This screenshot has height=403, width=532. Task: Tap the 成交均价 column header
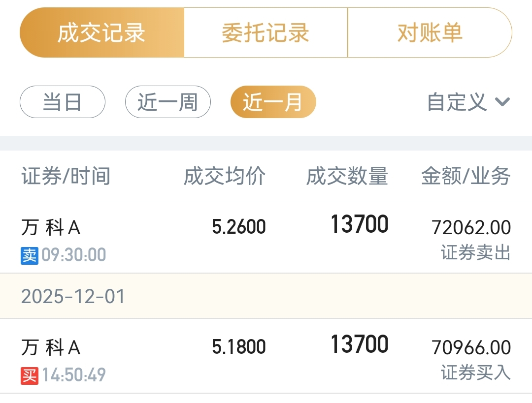[225, 176]
